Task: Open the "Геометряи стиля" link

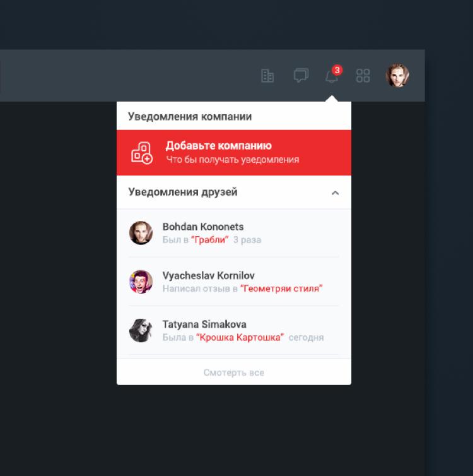Action: [x=281, y=289]
